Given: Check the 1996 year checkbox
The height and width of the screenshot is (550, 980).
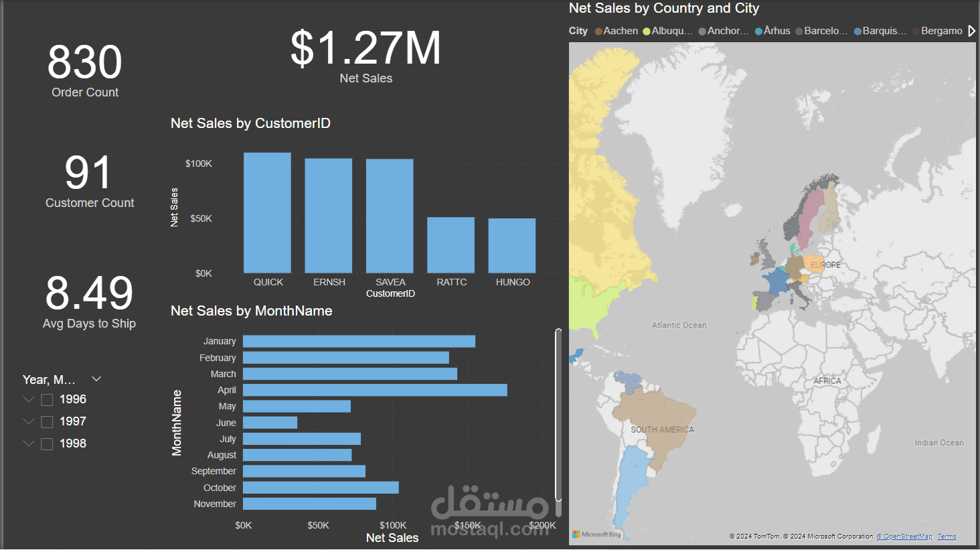Looking at the screenshot, I should (47, 400).
